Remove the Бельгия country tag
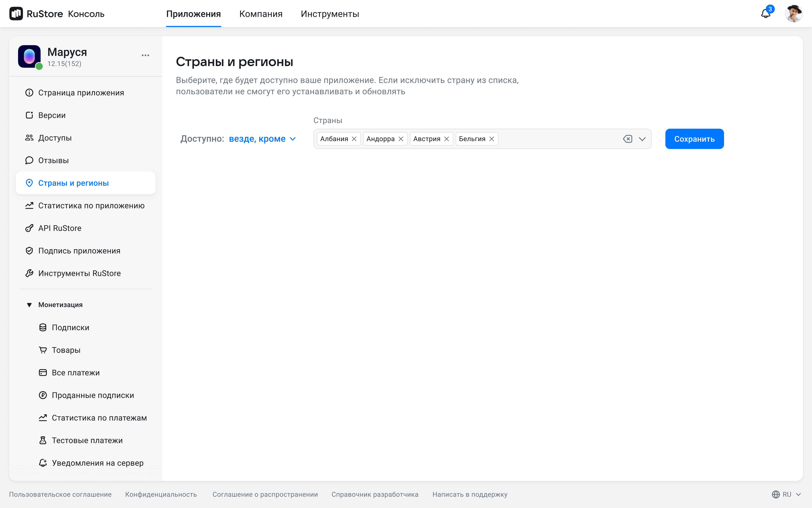This screenshot has height=508, width=812. pyautogui.click(x=492, y=139)
